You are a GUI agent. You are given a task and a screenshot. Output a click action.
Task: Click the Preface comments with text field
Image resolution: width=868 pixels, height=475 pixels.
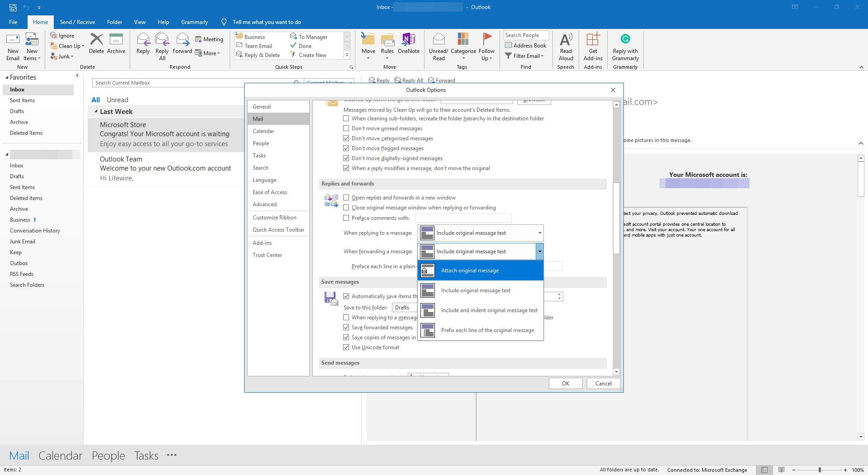(x=463, y=218)
